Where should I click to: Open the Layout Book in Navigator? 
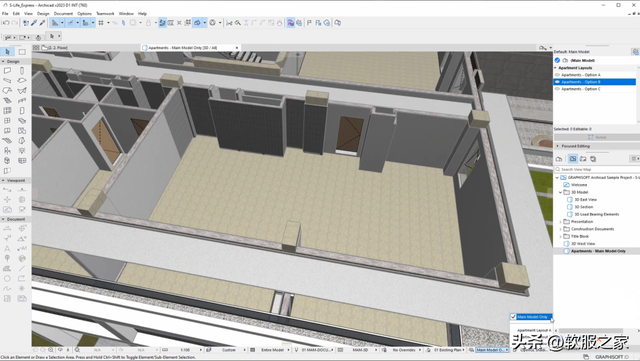coord(583,158)
